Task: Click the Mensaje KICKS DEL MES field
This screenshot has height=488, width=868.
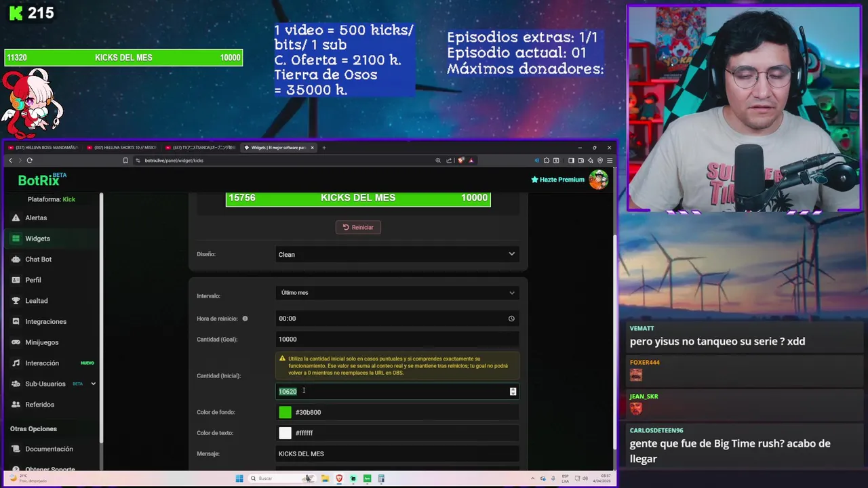Action: 397,453
